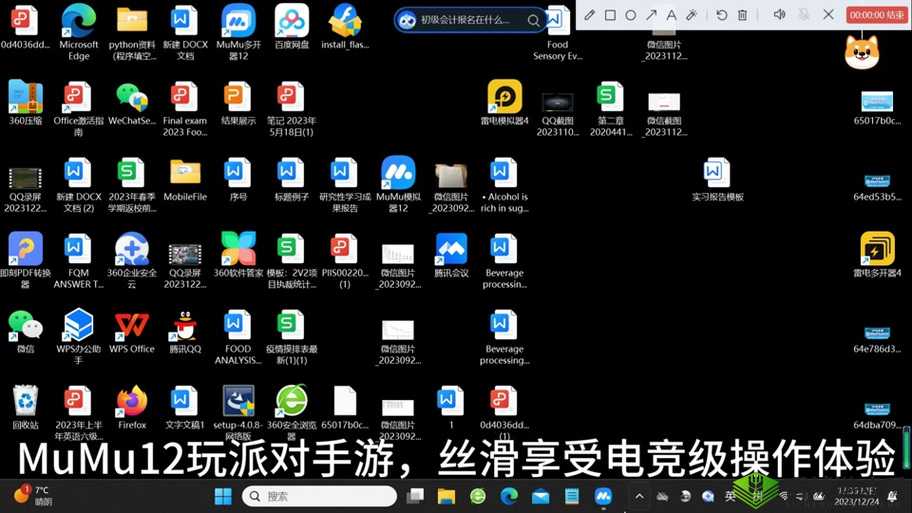The height and width of the screenshot is (513, 912).
Task: Expand the system tray hidden icons chevron
Action: click(639, 496)
